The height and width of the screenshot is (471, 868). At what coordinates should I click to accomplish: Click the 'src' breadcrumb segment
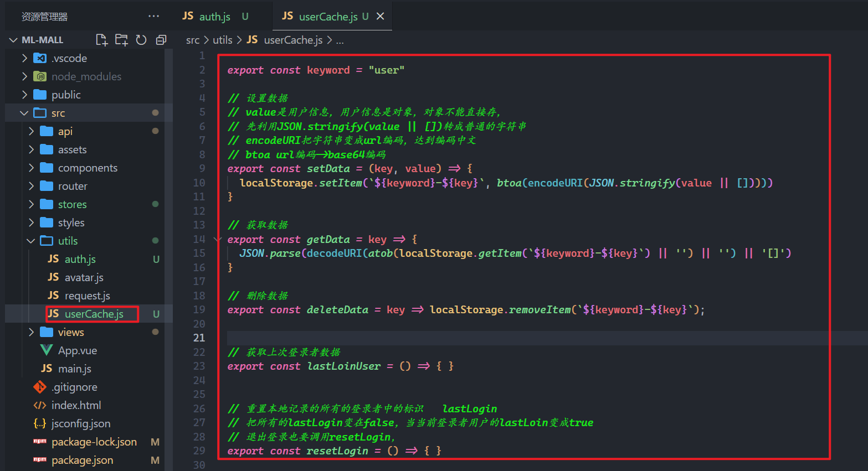(193, 40)
